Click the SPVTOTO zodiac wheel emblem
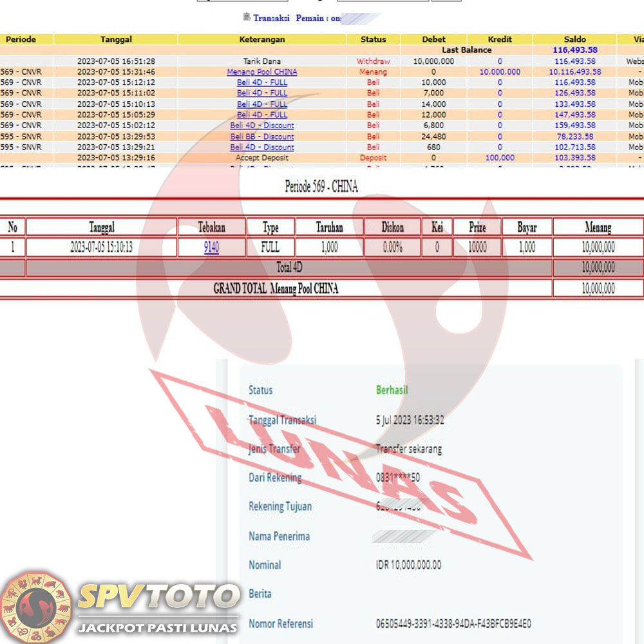Image resolution: width=644 pixels, height=644 pixels. (36, 607)
